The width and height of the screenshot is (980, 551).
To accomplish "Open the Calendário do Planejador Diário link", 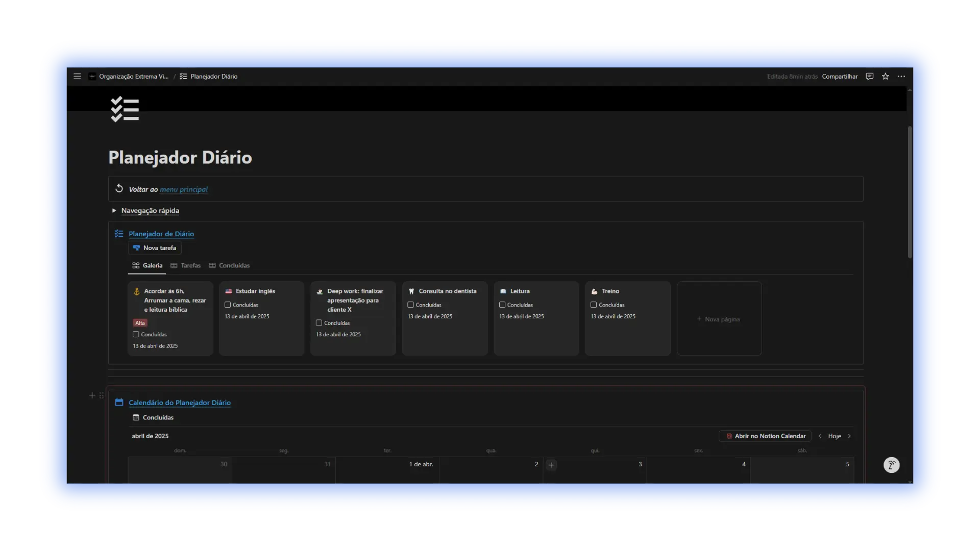I will click(x=180, y=403).
